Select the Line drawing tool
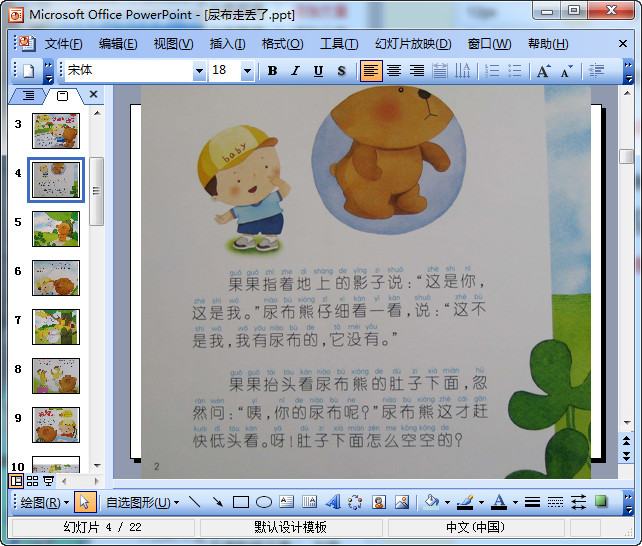Screen dimensions: 642x546 [194, 502]
